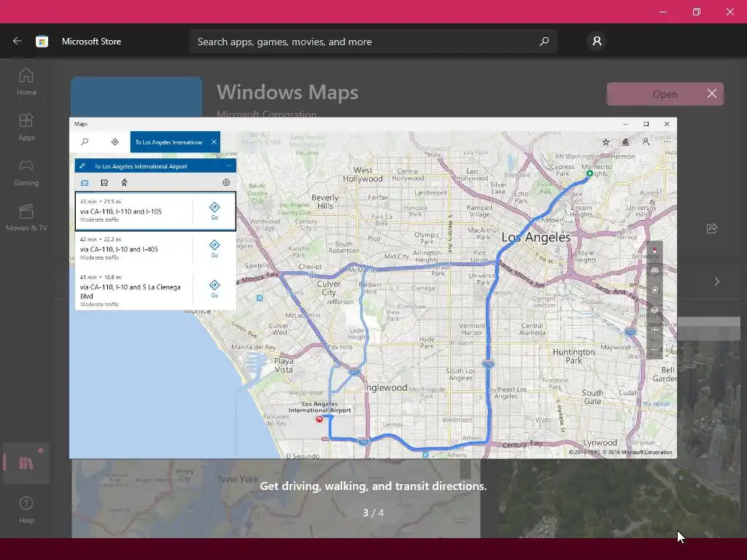This screenshot has height=560, width=747.
Task: Click the Maps account person icon
Action: (646, 142)
